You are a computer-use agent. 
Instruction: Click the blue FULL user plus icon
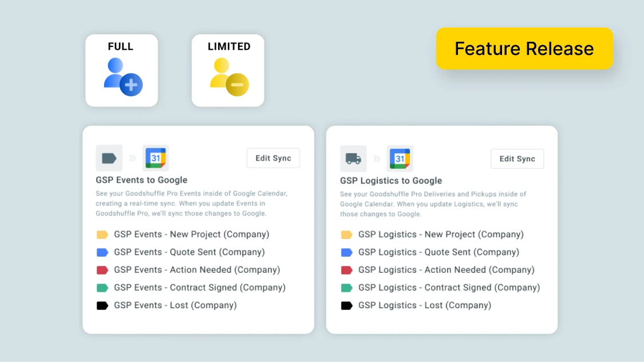point(123,77)
